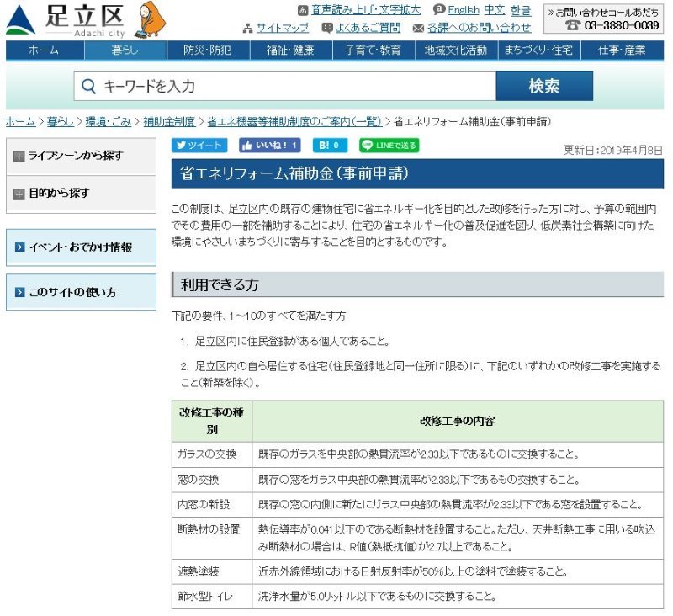The image size is (673, 616).
Task: Open お問い合わせコールあだち contact box
Action: click(603, 19)
